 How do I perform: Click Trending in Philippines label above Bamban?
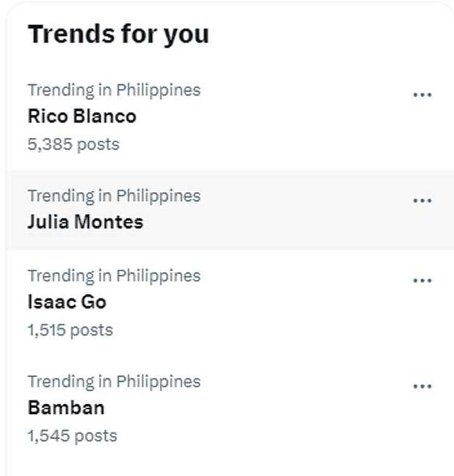coord(114,382)
